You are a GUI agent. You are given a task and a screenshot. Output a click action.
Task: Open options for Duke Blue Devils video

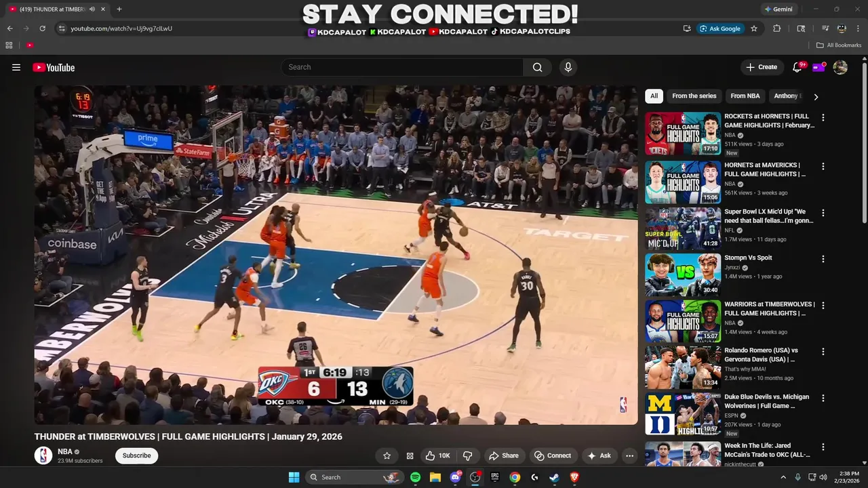pos(823,398)
